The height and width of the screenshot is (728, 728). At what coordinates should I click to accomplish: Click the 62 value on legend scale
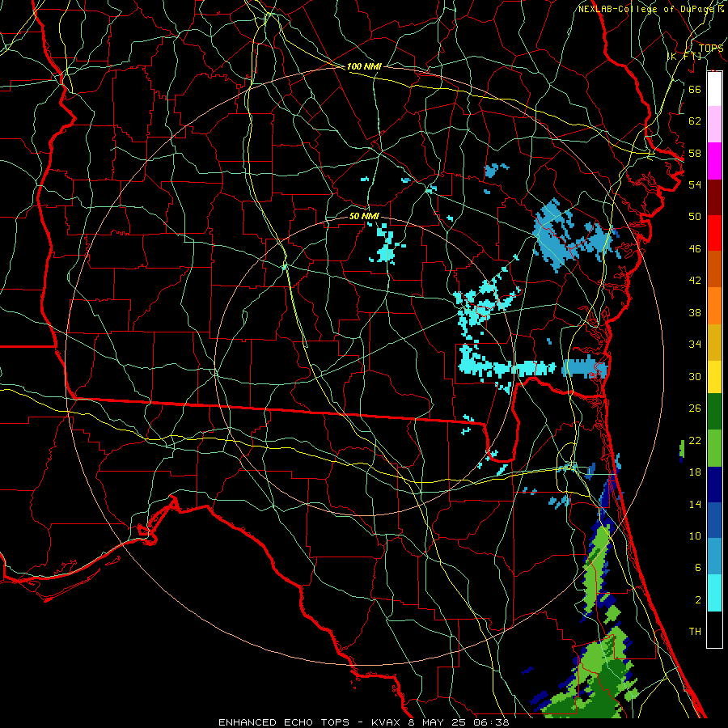[695, 121]
